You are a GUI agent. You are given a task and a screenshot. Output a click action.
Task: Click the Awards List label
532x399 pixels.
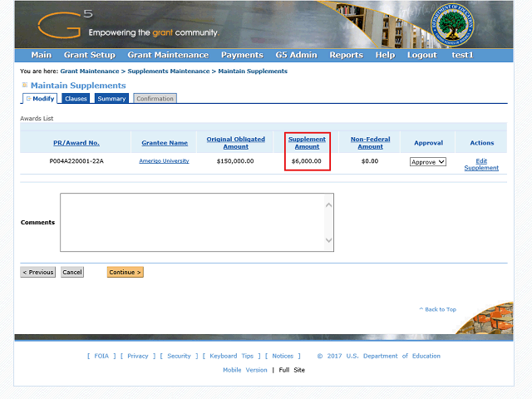(37, 118)
